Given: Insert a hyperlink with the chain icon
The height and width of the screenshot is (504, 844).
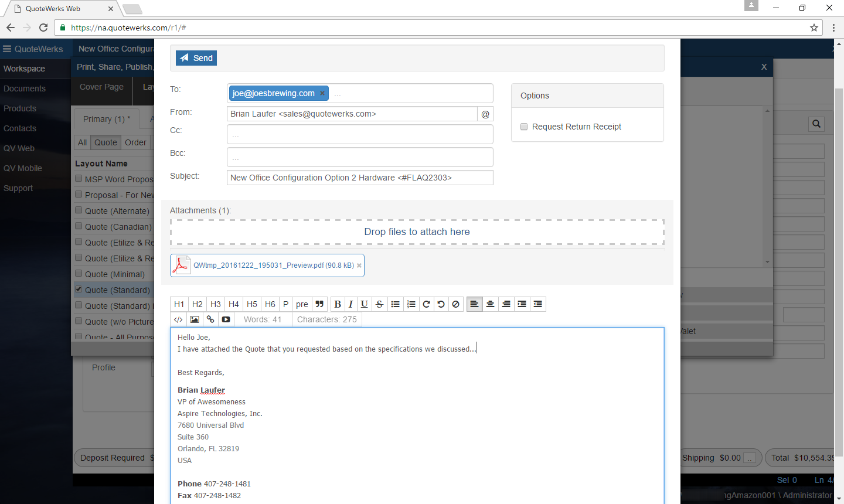Looking at the screenshot, I should [210, 319].
